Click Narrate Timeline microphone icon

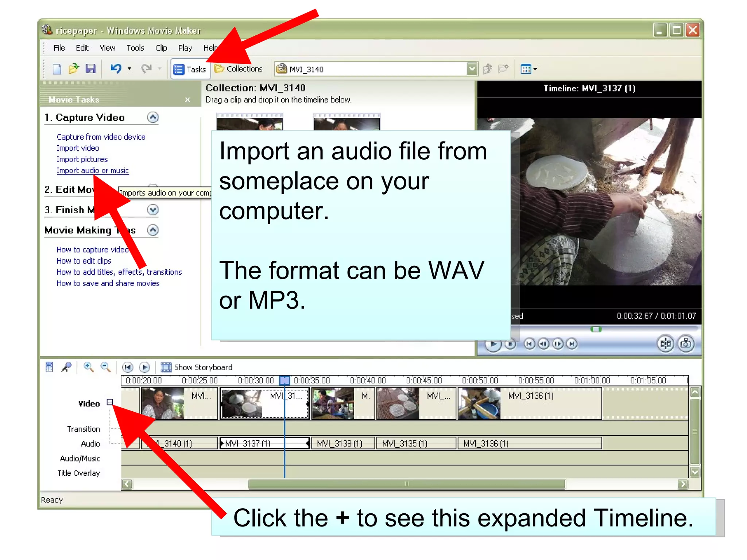(67, 367)
